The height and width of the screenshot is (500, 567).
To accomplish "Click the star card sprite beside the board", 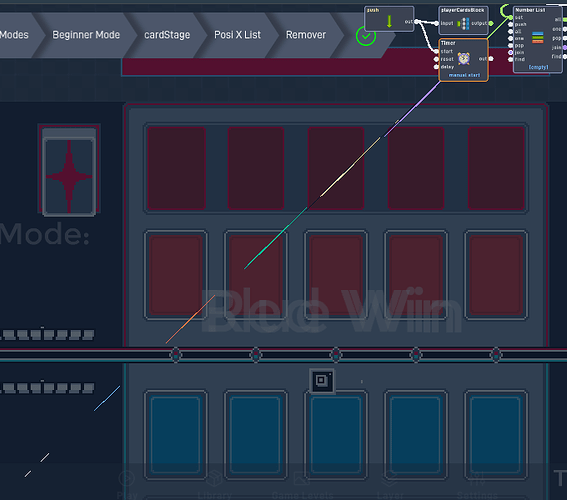I will [69, 171].
